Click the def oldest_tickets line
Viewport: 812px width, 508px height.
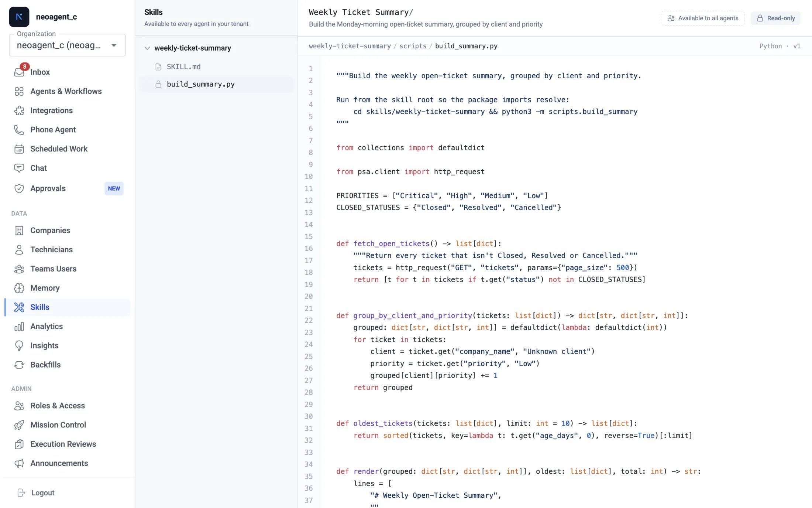(x=486, y=423)
